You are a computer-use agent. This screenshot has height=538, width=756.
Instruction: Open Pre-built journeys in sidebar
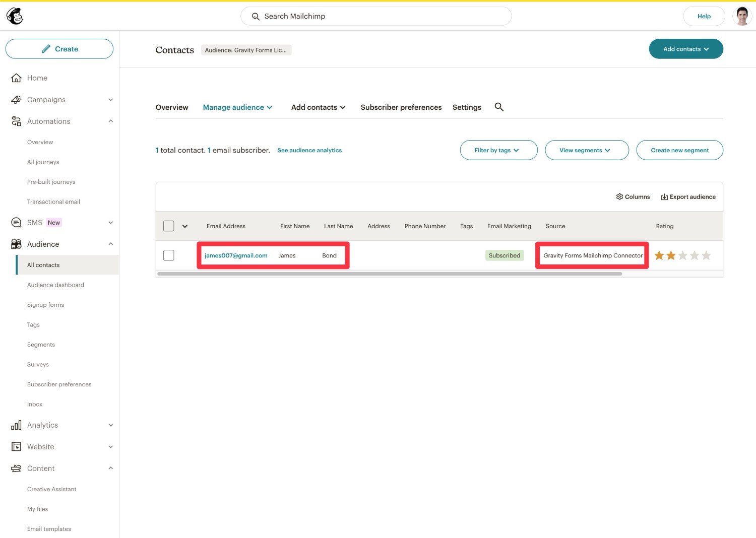(51, 182)
